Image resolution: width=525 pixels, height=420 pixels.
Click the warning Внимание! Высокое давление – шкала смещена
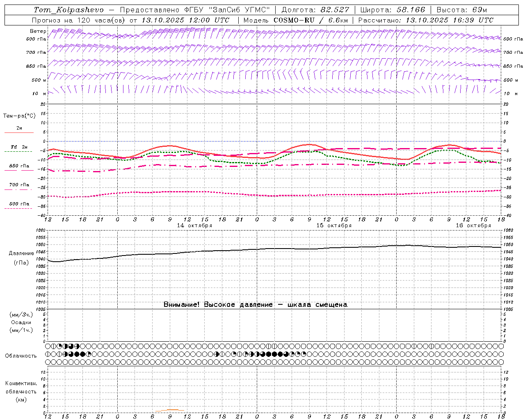(x=256, y=305)
